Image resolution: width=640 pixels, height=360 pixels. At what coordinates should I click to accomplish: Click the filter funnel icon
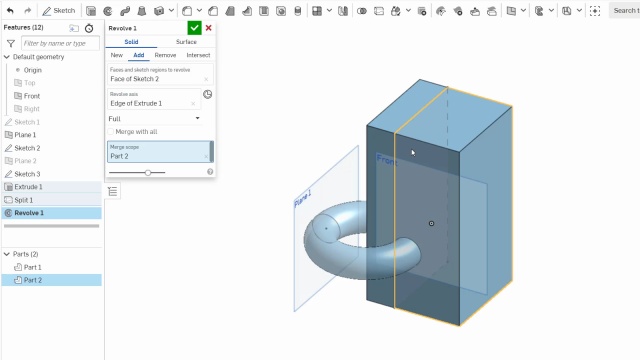pos(11,43)
